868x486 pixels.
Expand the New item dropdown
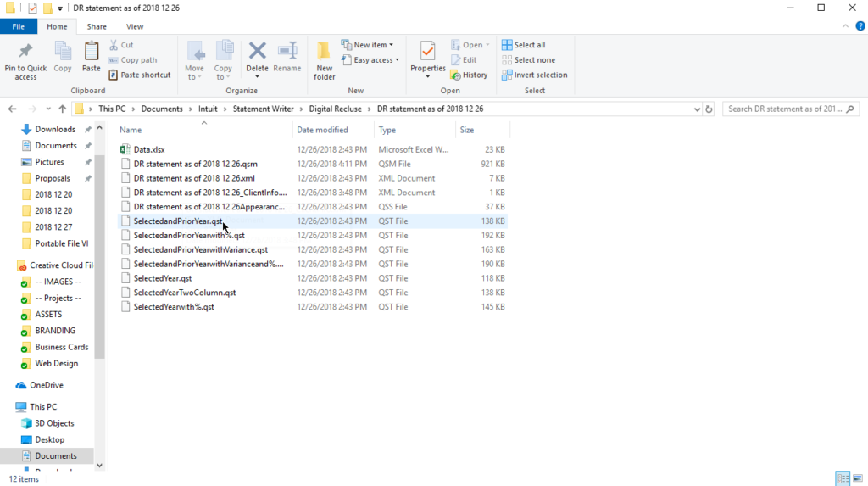coord(368,45)
